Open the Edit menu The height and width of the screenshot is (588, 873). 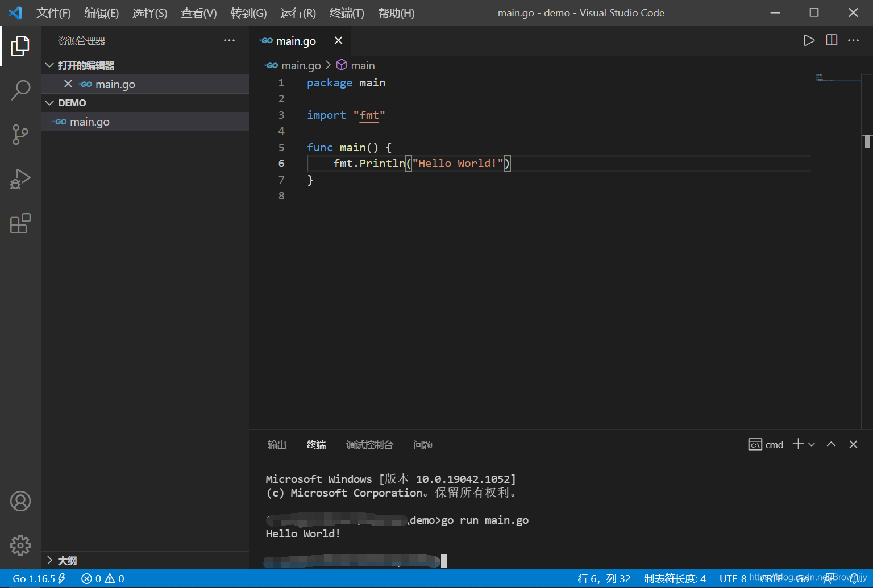(102, 12)
